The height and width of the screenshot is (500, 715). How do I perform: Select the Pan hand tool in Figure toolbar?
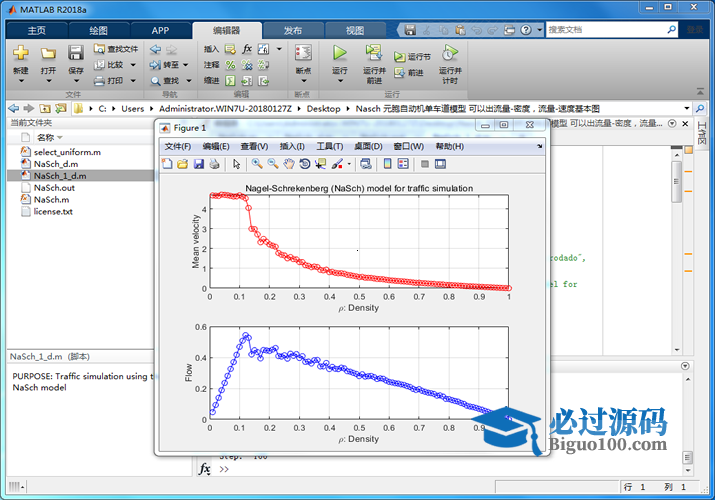[x=289, y=164]
